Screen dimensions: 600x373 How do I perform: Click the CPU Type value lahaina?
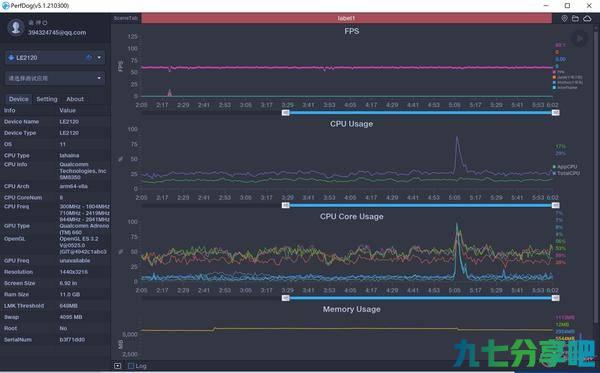click(69, 155)
